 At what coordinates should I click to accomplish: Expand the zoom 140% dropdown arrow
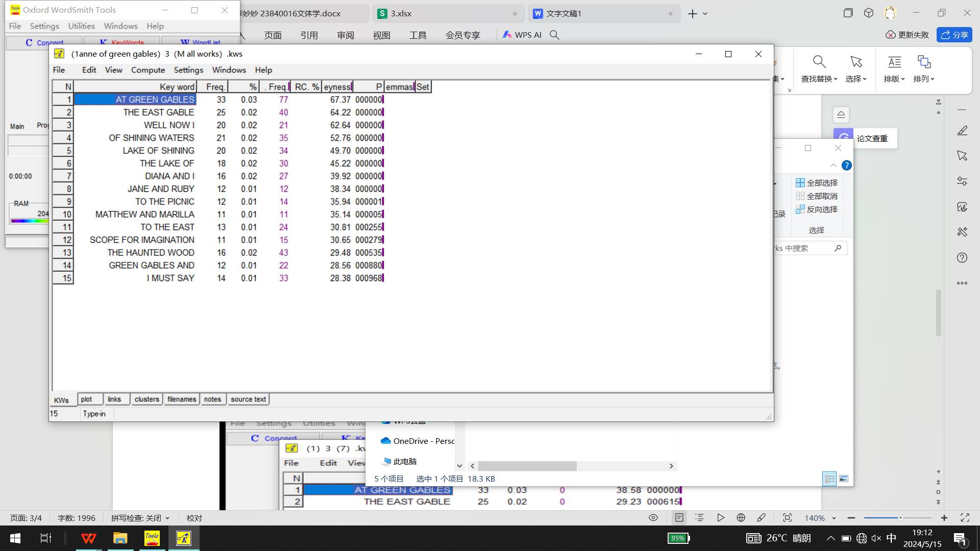(x=834, y=518)
